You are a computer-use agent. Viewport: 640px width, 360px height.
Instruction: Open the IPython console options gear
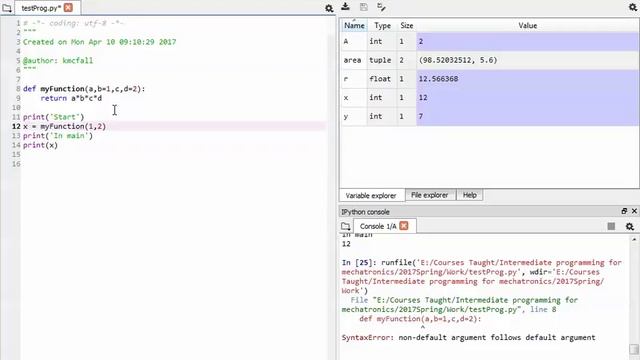point(630,226)
